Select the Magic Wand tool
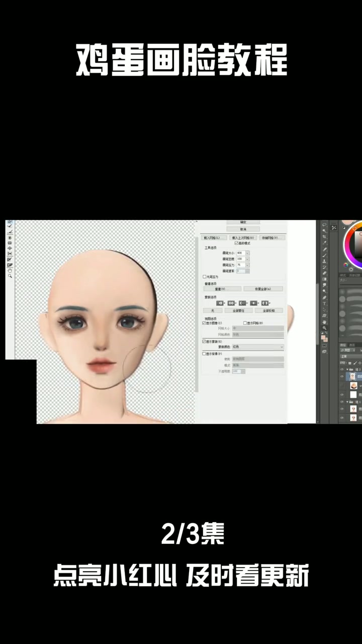Viewport: 362px width, 644px height. coord(324,230)
